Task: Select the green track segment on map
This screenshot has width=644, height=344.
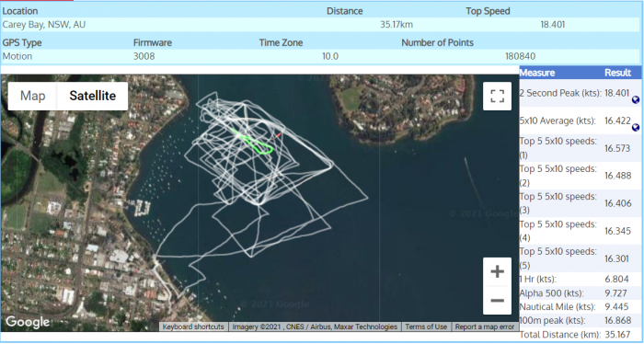Action: (253, 143)
